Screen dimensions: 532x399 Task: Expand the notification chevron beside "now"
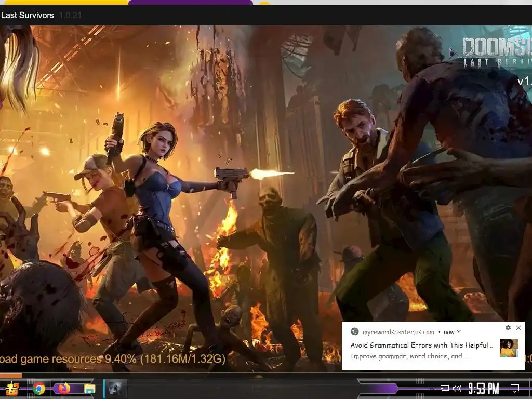click(459, 332)
